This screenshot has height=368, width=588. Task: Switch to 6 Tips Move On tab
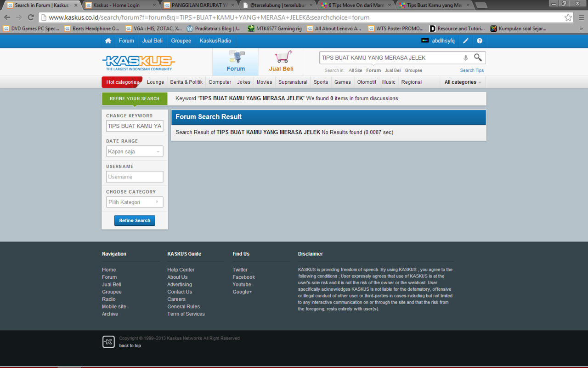click(x=356, y=5)
